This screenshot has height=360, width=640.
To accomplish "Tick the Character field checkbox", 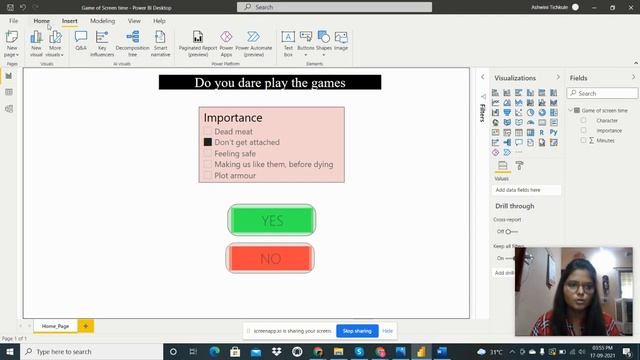I will (x=583, y=120).
